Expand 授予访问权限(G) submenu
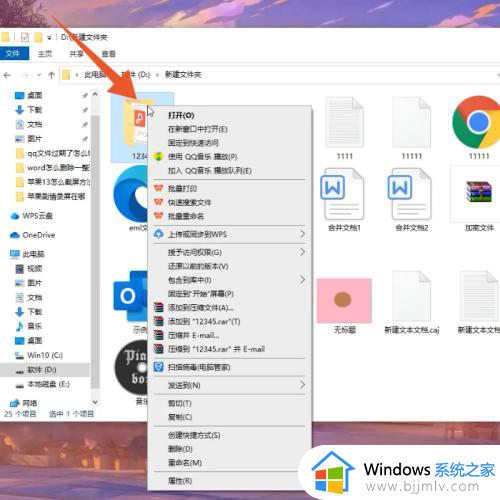This screenshot has height=500, width=500. (x=229, y=252)
